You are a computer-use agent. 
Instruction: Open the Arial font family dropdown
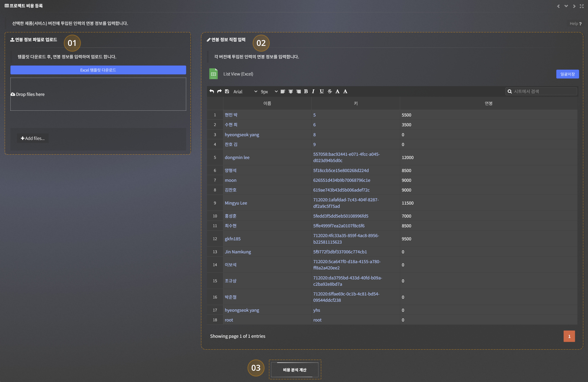coord(245,92)
